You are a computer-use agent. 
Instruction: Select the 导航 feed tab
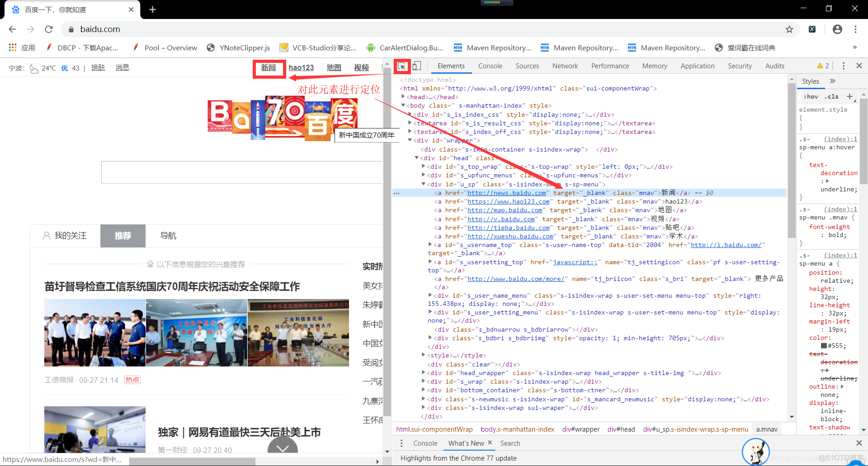click(x=168, y=236)
